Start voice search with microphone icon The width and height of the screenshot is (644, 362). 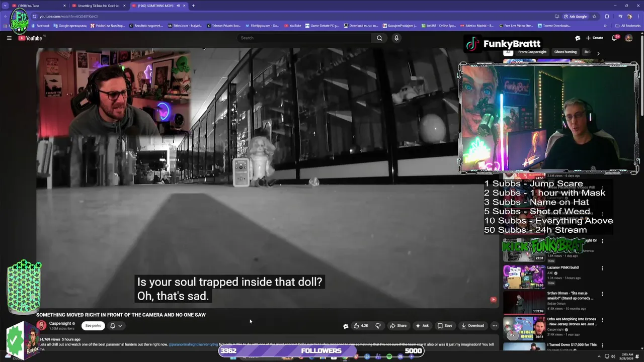396,38
